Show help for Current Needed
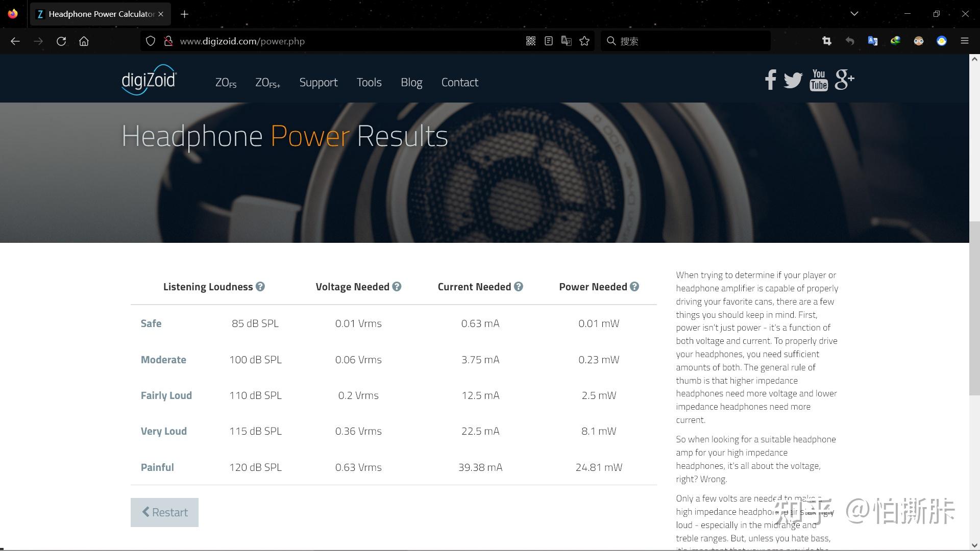The image size is (980, 551). (519, 287)
